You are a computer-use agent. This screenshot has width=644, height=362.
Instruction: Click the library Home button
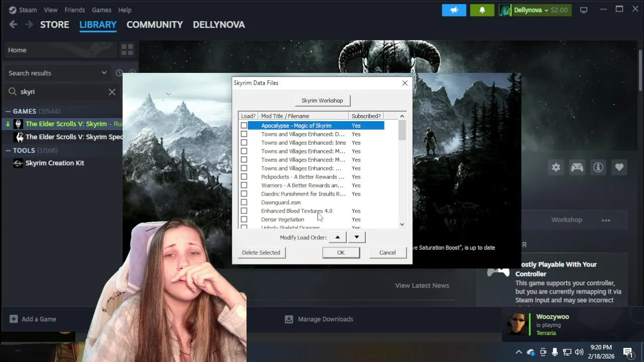pos(60,50)
